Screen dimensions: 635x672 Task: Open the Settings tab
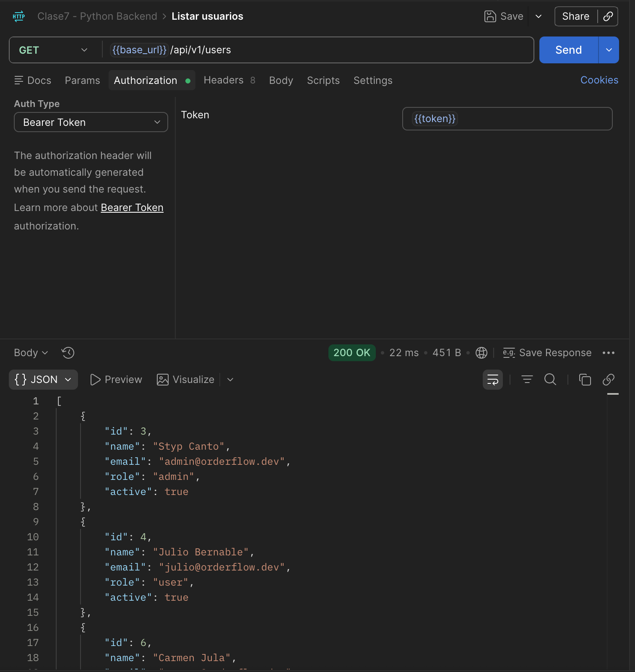click(x=373, y=80)
